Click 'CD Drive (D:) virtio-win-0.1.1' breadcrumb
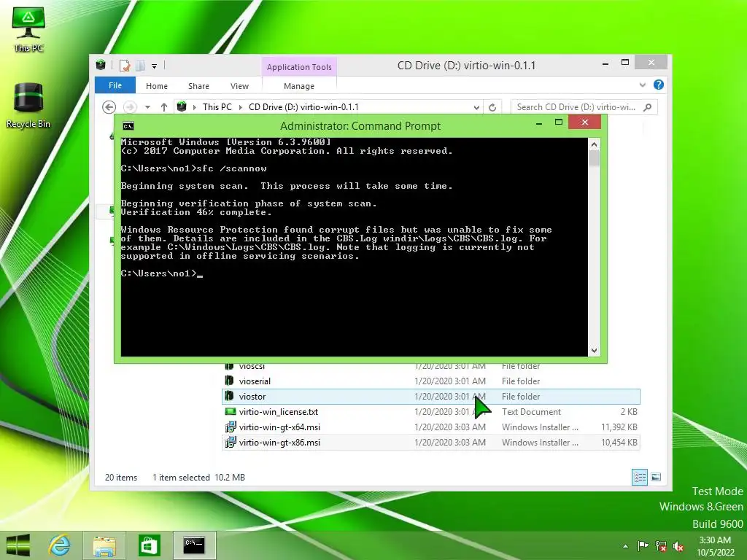This screenshot has width=747, height=560. (303, 107)
